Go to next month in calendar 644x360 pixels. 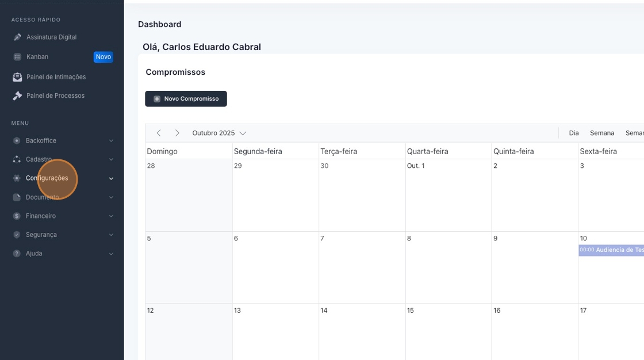pyautogui.click(x=177, y=133)
